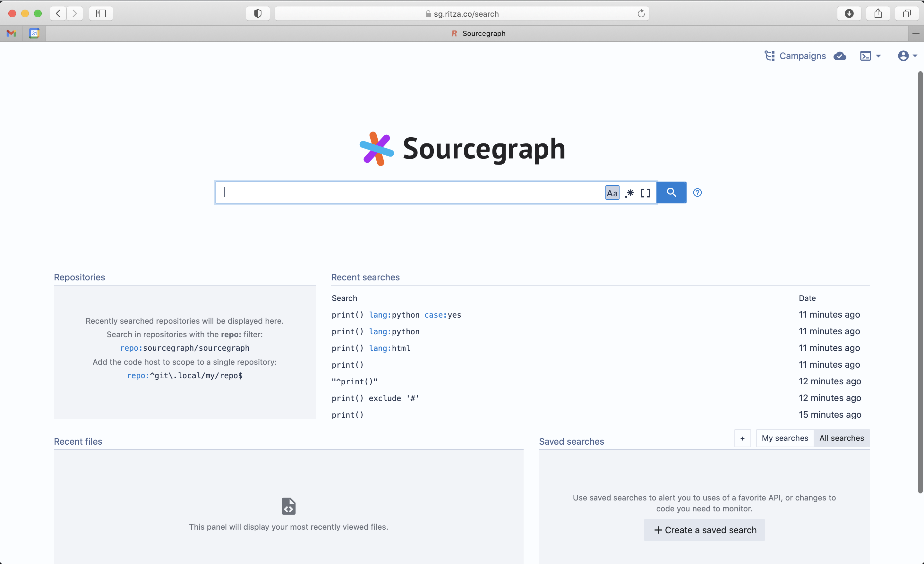The image size is (924, 564).
Task: Click Create a saved search button
Action: pyautogui.click(x=704, y=530)
